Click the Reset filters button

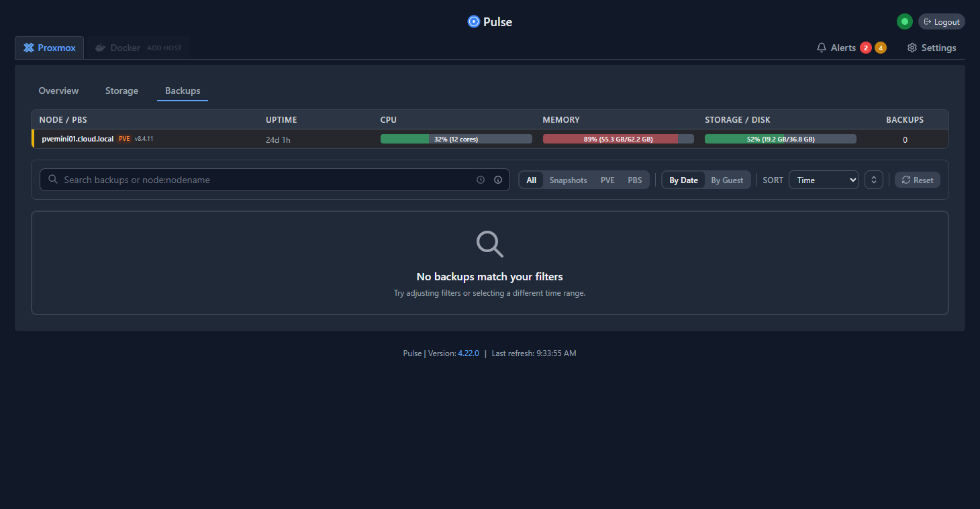917,179
